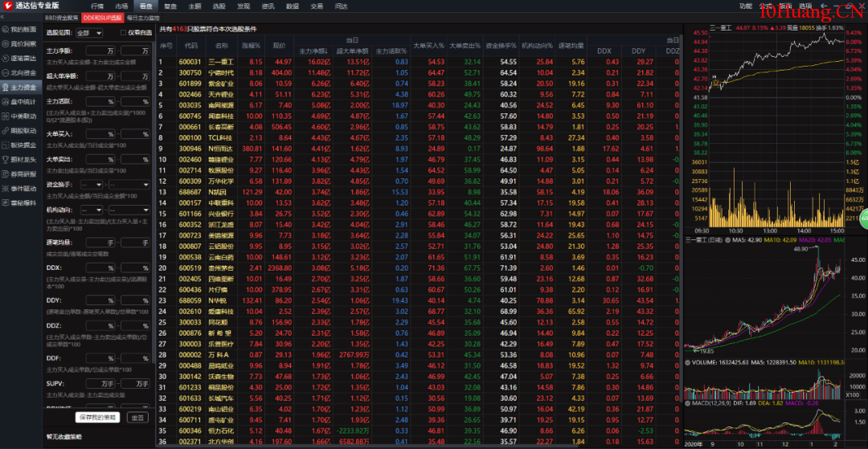Open 券商研报 sidebar icon
Image resolution: width=868 pixels, height=449 pixels.
tap(5, 173)
